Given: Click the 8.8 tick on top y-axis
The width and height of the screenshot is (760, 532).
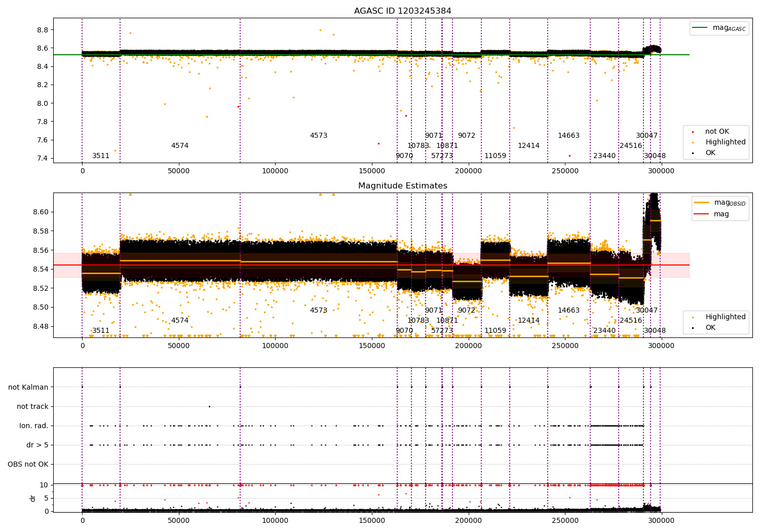Looking at the screenshot, I should (43, 30).
